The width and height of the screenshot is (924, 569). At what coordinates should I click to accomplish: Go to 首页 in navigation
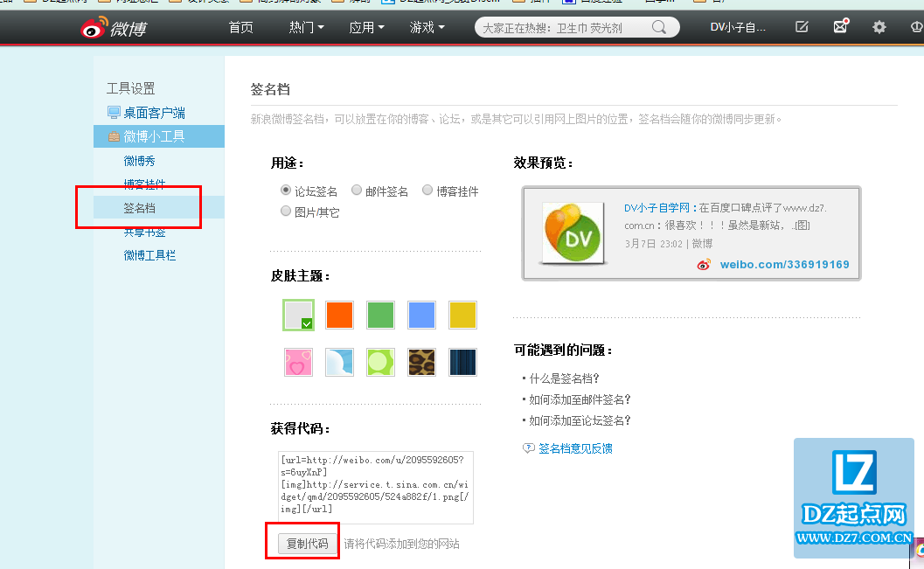coord(241,28)
